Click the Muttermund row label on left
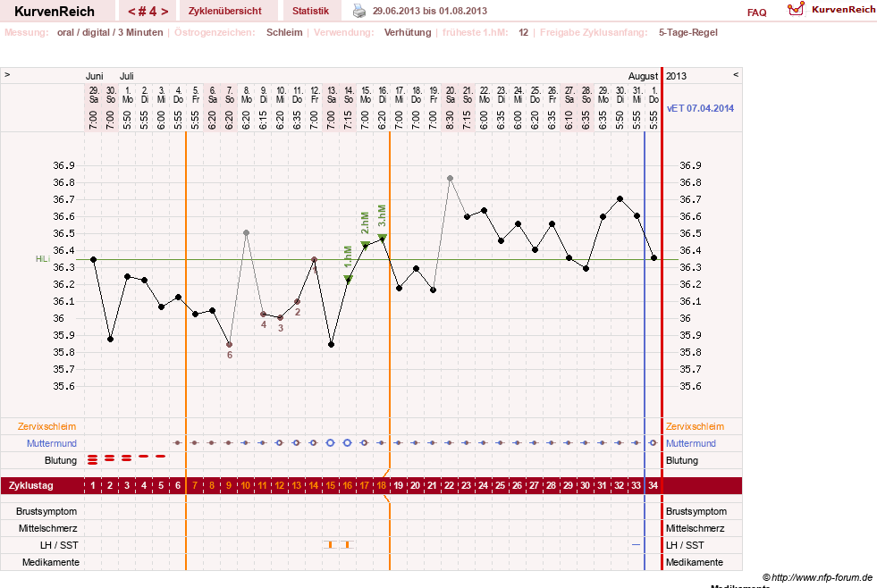Image resolution: width=877 pixels, height=588 pixels. tap(52, 443)
